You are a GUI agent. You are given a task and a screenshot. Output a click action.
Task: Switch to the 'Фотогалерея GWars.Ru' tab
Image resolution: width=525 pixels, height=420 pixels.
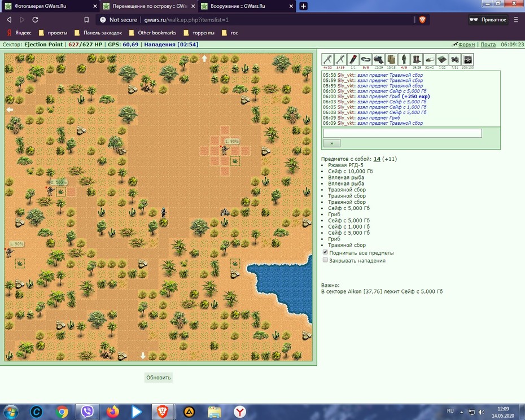(x=50, y=6)
